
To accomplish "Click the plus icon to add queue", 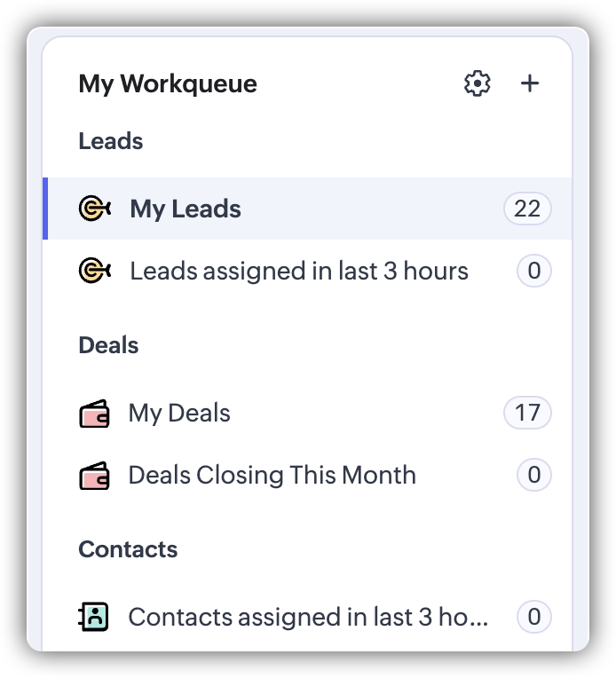I will (530, 83).
